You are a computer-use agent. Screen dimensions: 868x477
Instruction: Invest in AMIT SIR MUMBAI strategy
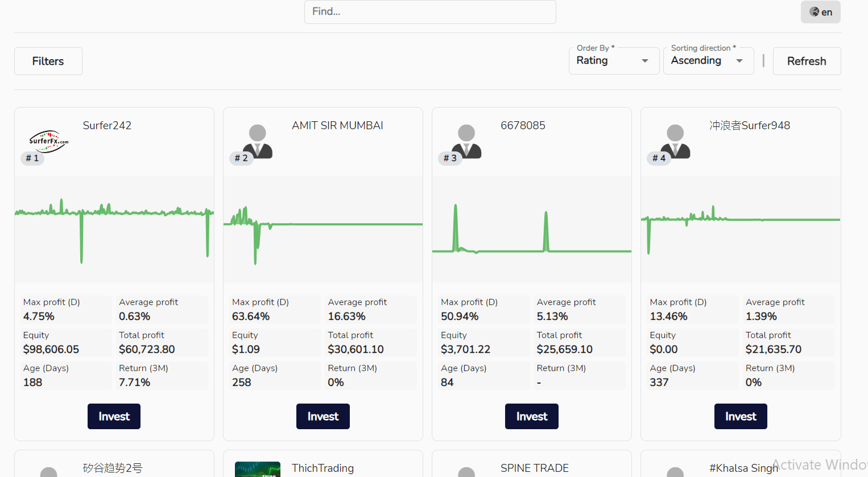323,416
